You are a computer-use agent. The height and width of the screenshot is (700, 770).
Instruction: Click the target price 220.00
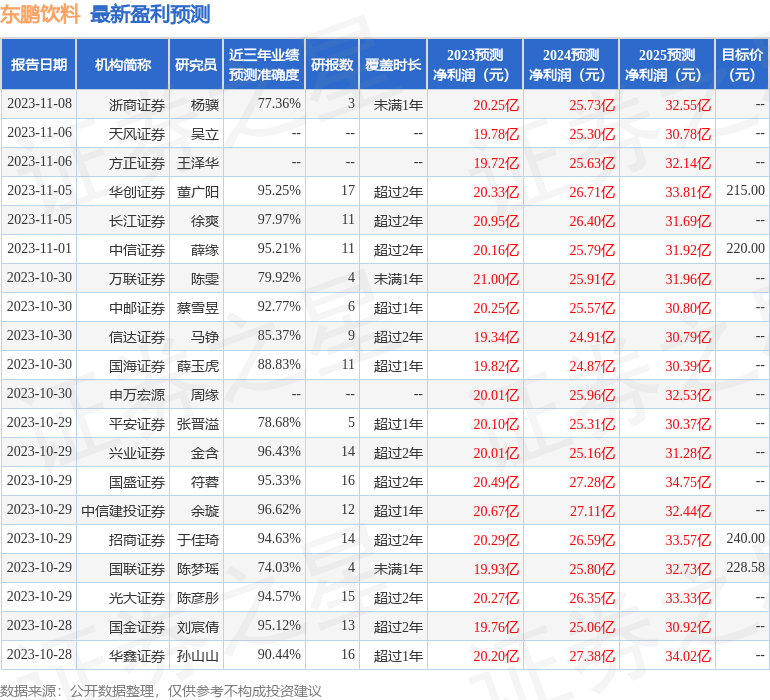coord(745,248)
